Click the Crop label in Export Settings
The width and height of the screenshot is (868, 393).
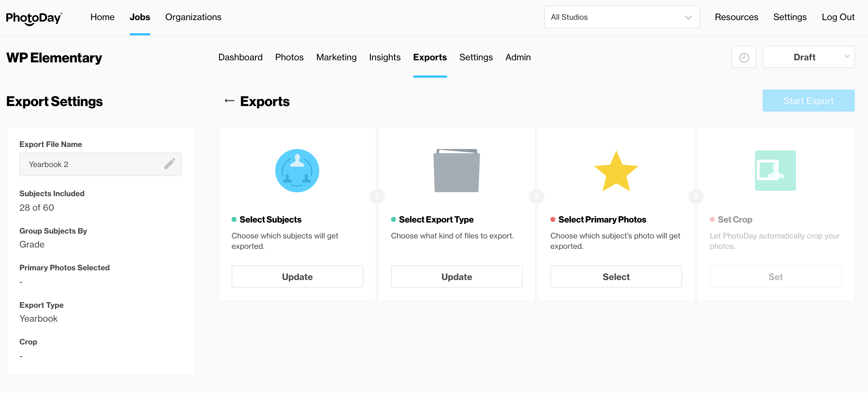28,342
